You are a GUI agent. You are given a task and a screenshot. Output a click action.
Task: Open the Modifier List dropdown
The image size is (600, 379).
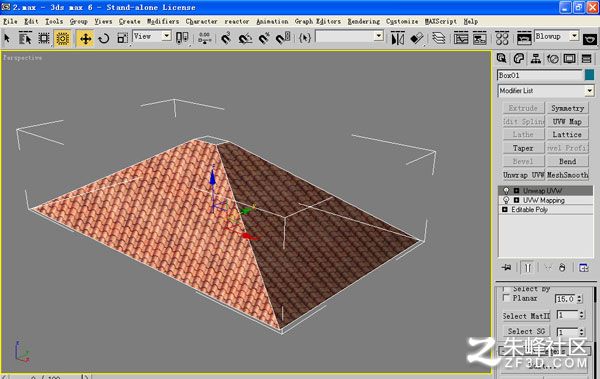tap(546, 91)
